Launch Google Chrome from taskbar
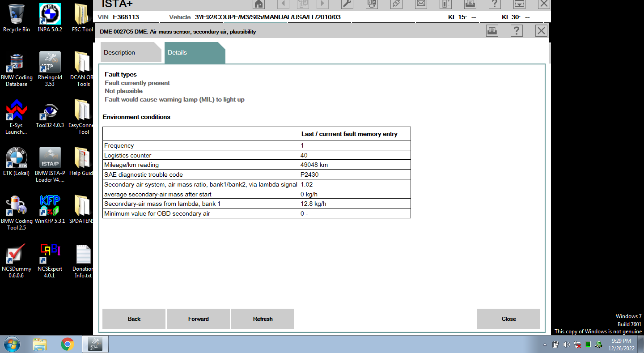This screenshot has height=353, width=644. pos(68,344)
